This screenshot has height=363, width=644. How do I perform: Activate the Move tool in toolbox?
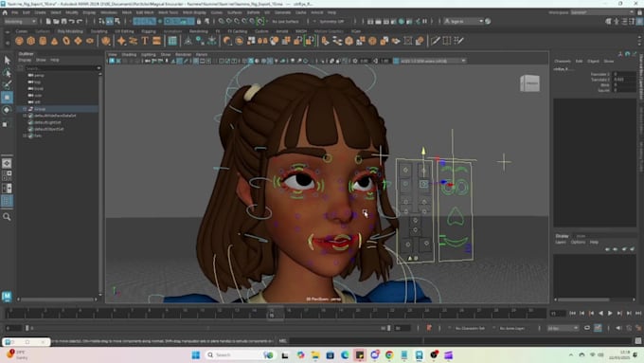pos(7,98)
